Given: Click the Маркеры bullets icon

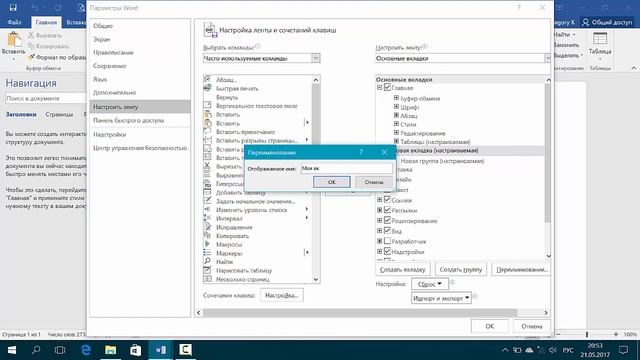Looking at the screenshot, I should click(x=207, y=253).
